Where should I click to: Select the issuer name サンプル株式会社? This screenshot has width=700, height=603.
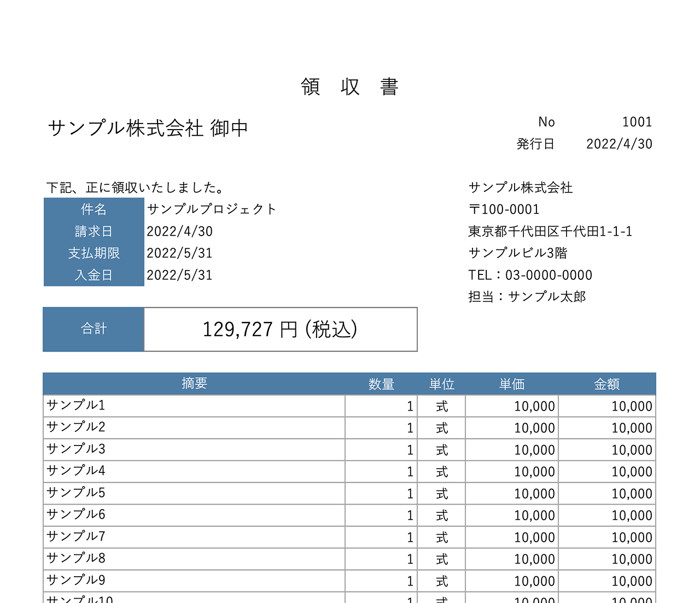pos(520,187)
